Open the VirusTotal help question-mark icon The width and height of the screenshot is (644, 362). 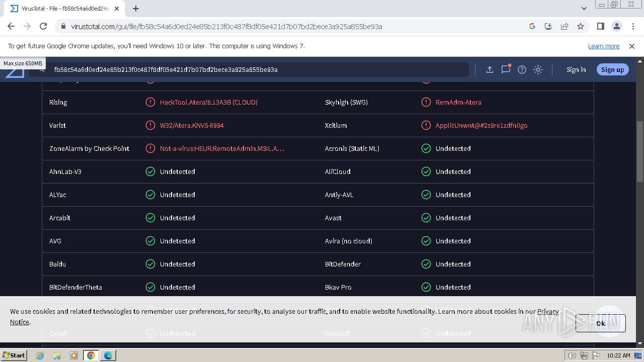[522, 69]
